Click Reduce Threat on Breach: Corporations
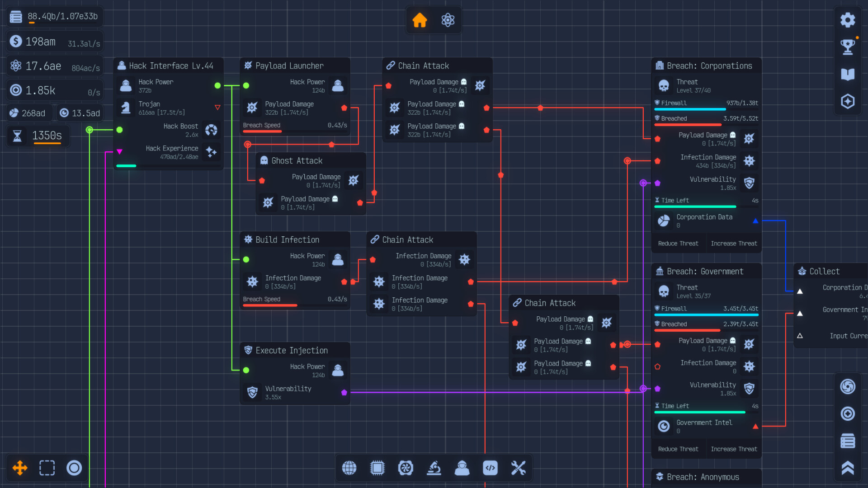This screenshot has height=488, width=868. tap(679, 243)
